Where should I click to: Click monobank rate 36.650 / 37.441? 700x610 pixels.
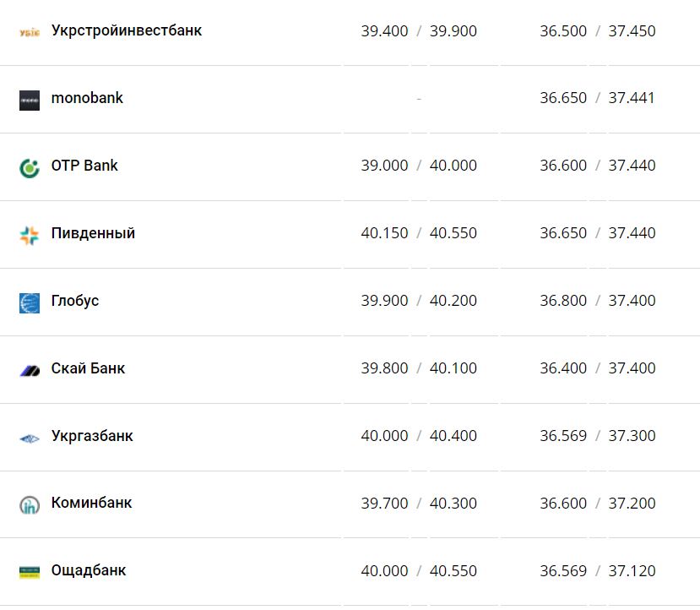(598, 98)
